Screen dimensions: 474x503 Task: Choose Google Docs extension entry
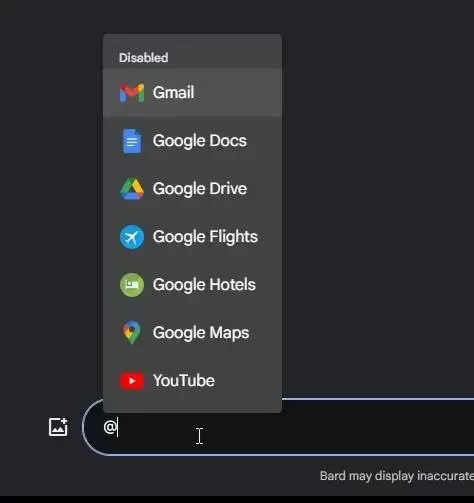193,141
